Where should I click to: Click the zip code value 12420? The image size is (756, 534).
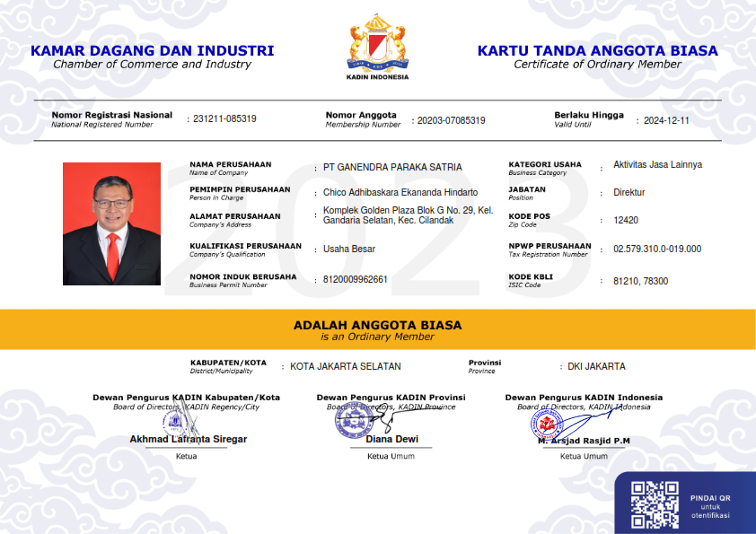625,220
